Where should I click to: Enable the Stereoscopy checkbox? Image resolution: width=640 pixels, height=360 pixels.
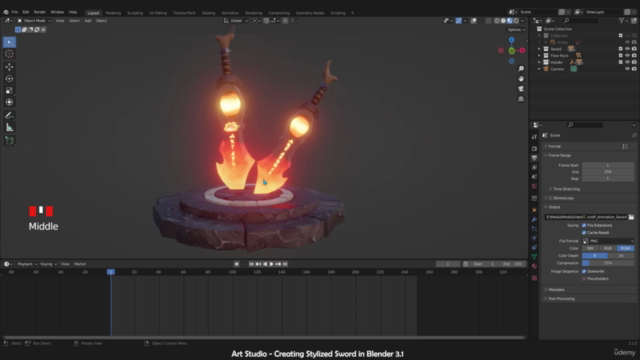coord(550,198)
